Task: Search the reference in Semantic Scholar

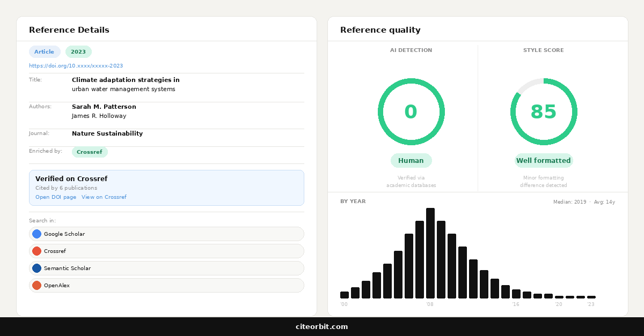Action: 166,268
